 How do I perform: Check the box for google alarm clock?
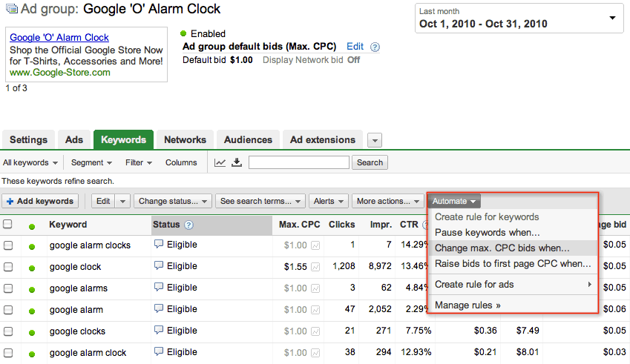click(x=8, y=353)
